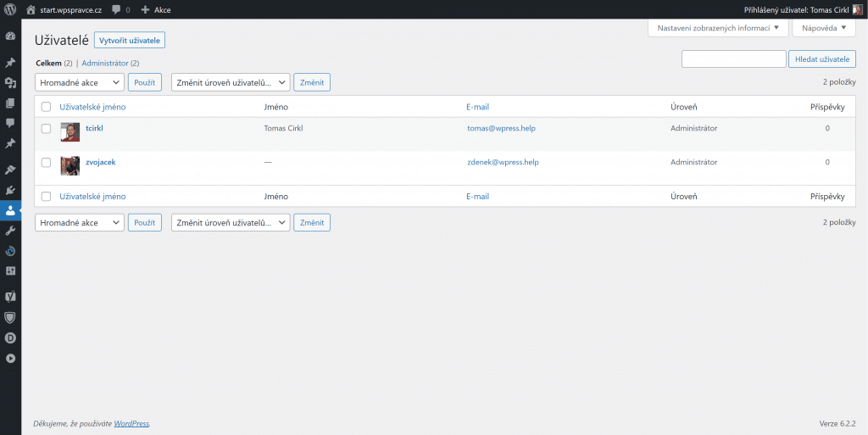Screen dimensions: 868x435
Task: Click the Příspěvky column header at top
Action: point(827,107)
